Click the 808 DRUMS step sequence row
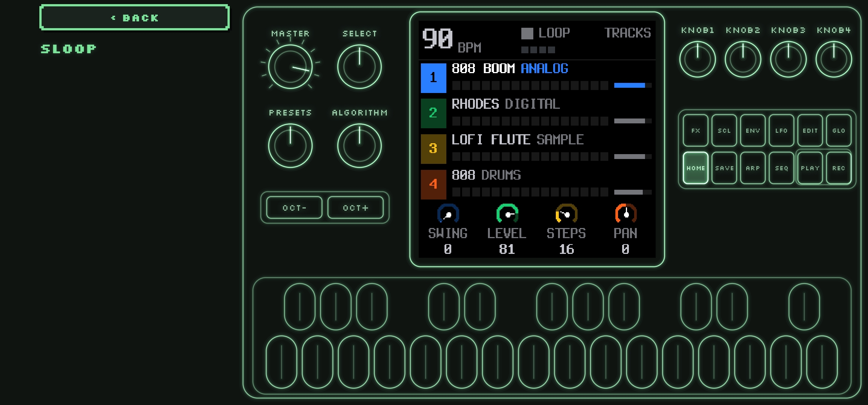This screenshot has width=868, height=405. click(x=530, y=192)
